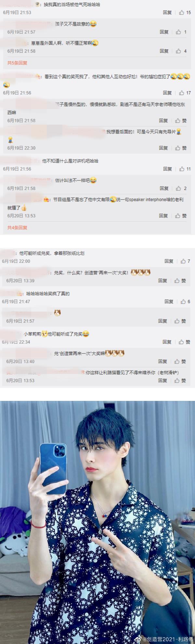Open the selfie photo with blue phone
This screenshot has width=195, height=644.
(x=97, y=522)
